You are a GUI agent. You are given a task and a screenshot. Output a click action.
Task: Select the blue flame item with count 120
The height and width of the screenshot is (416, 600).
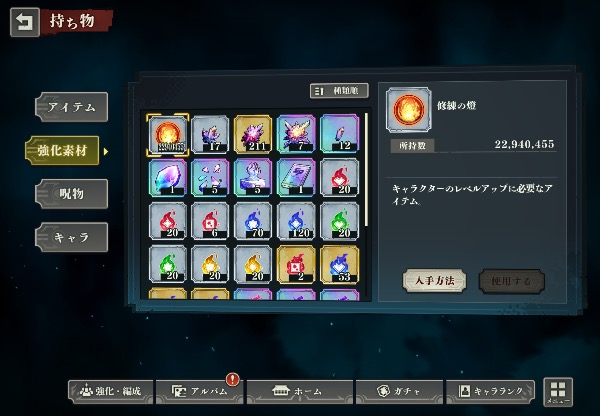[296, 221]
